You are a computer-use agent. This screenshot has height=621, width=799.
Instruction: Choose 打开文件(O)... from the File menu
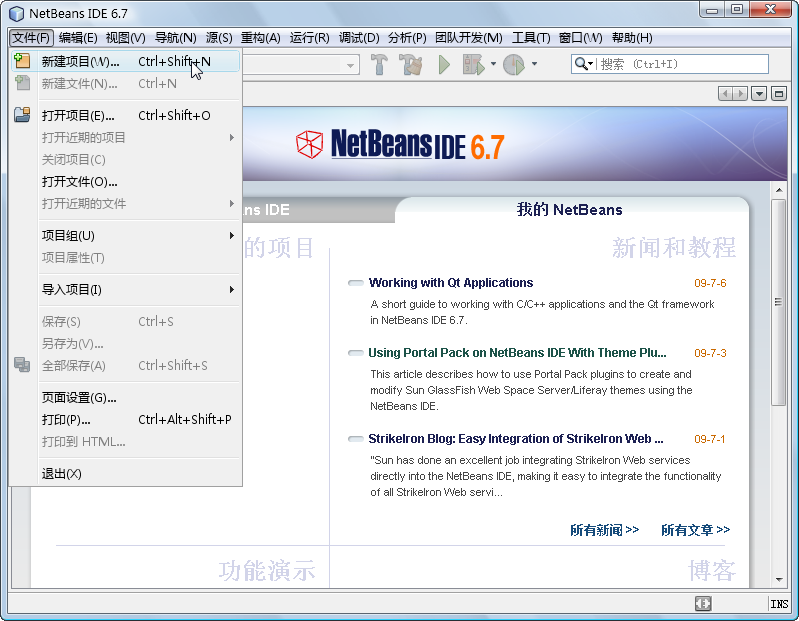tap(79, 182)
